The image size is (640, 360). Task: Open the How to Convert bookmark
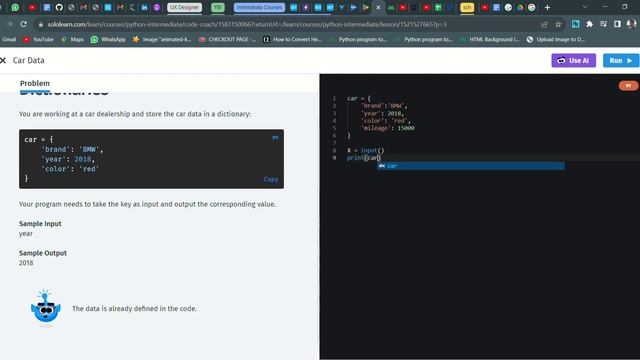292,39
